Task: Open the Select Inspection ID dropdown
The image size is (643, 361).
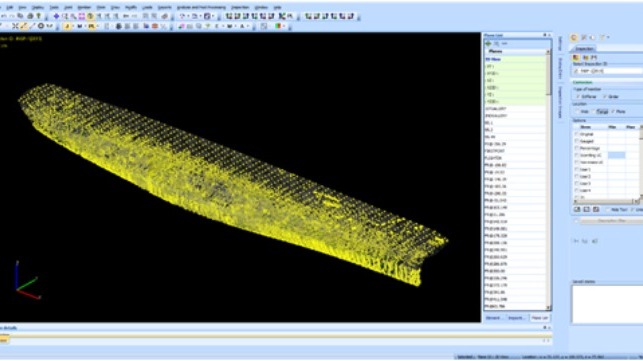Action: click(608, 71)
